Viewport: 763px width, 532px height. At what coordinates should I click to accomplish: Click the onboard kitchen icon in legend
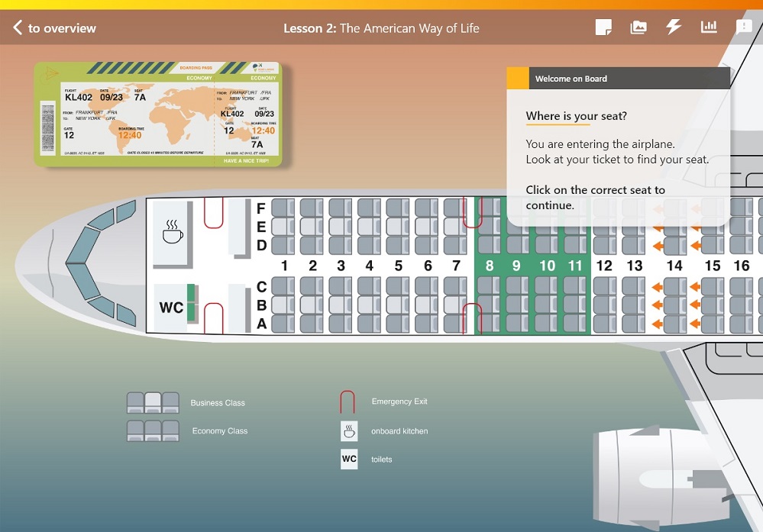(x=349, y=431)
